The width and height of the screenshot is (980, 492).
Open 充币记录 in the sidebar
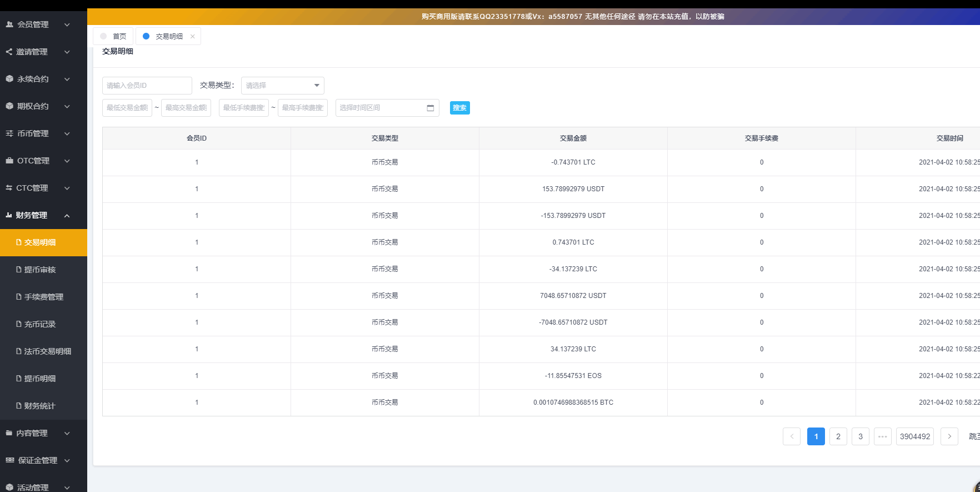pos(40,324)
